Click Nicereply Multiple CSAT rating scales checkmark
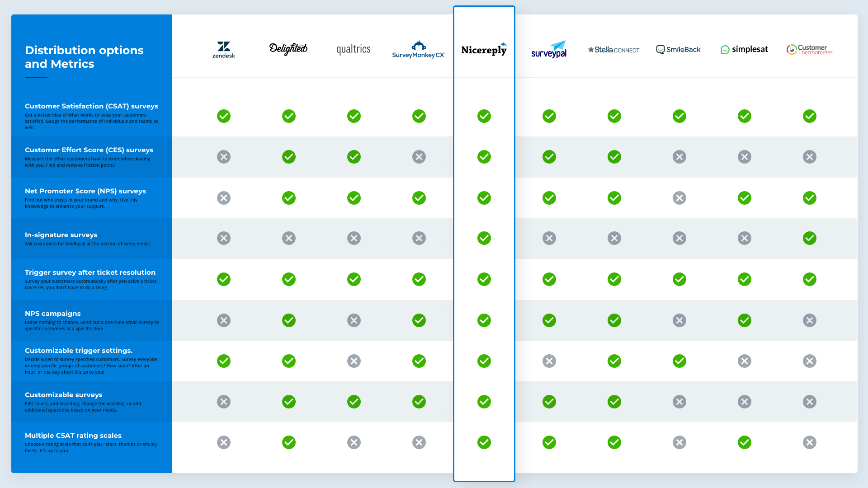Screen dimensions: 868x488 [484, 442]
